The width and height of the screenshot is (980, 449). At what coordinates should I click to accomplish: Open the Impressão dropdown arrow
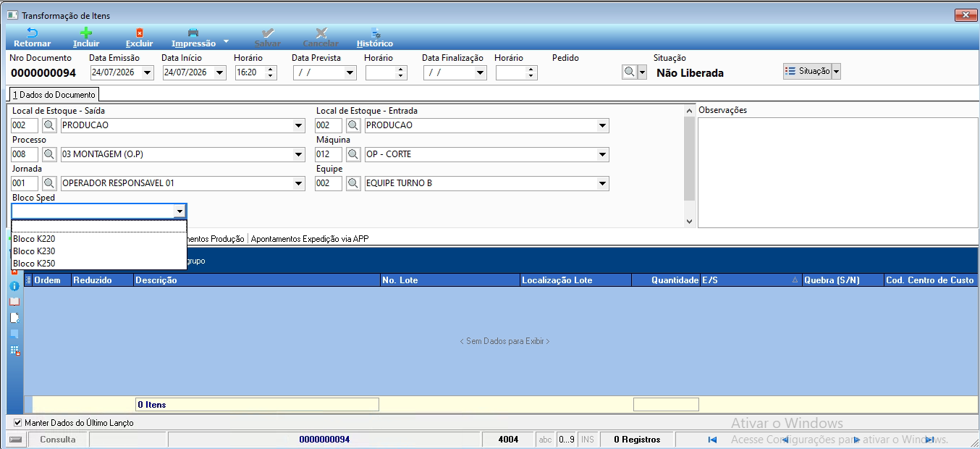pos(225,41)
